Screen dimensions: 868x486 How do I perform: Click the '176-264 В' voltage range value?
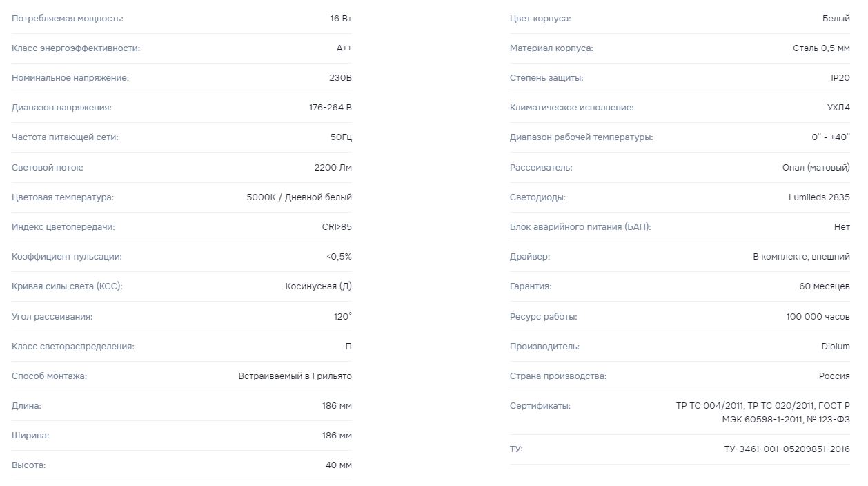click(x=330, y=108)
